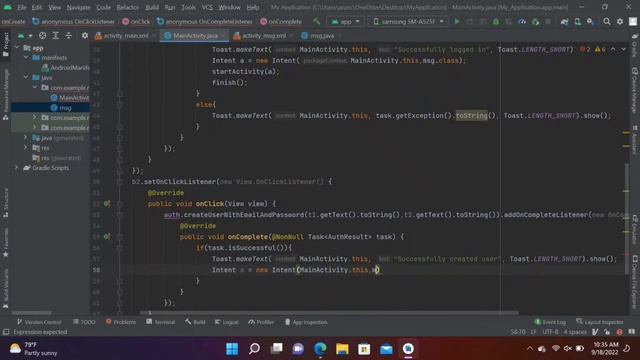
Task: Expand the res folder node
Action: point(26,147)
